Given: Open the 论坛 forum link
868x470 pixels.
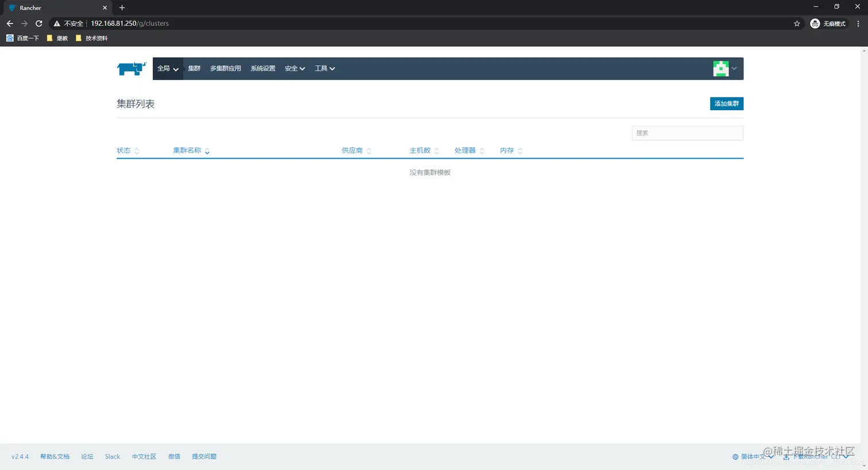Looking at the screenshot, I should pyautogui.click(x=87, y=457).
